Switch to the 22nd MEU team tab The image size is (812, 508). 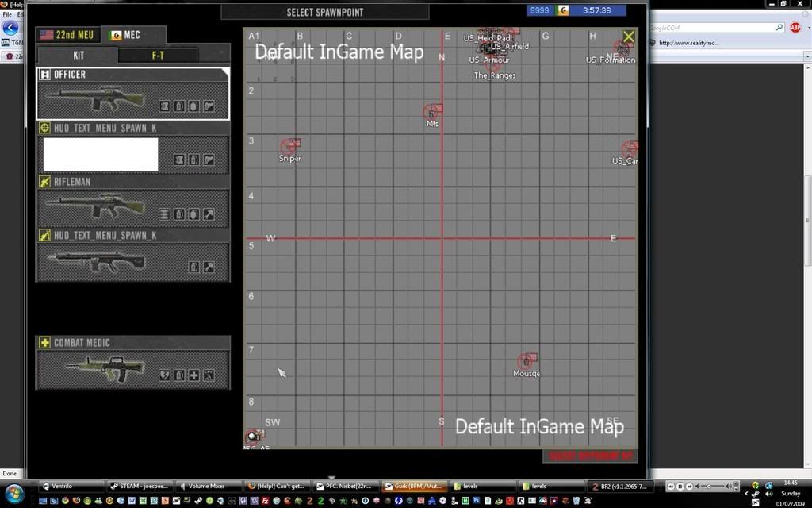67,35
